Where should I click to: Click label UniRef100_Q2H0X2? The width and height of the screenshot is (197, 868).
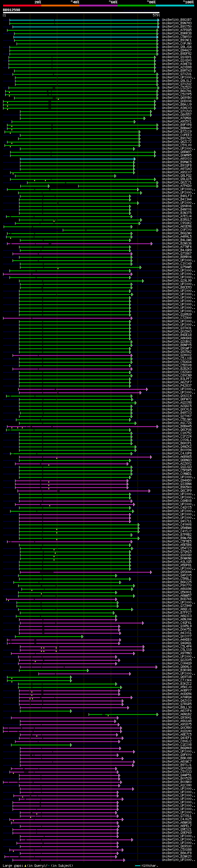[x=177, y=355]
